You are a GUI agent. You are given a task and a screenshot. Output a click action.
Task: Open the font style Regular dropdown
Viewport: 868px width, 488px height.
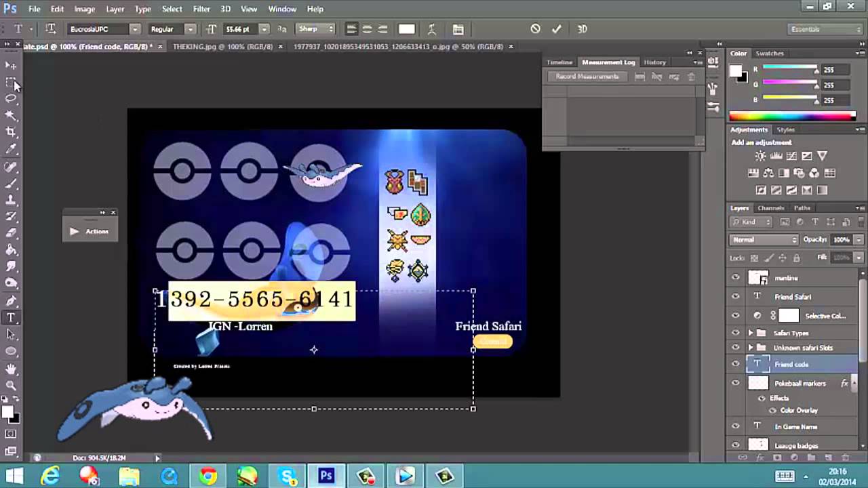pyautogui.click(x=191, y=29)
